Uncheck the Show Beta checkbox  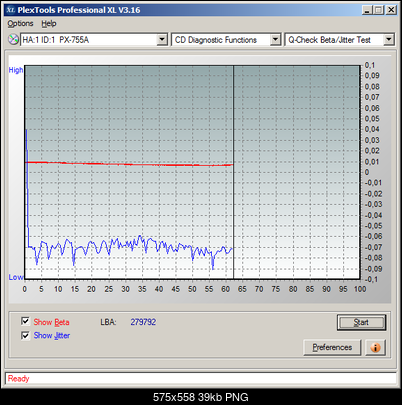25,321
